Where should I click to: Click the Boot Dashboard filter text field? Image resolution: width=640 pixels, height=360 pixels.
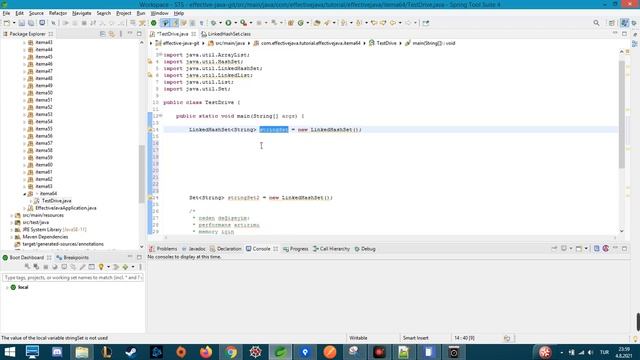73,278
